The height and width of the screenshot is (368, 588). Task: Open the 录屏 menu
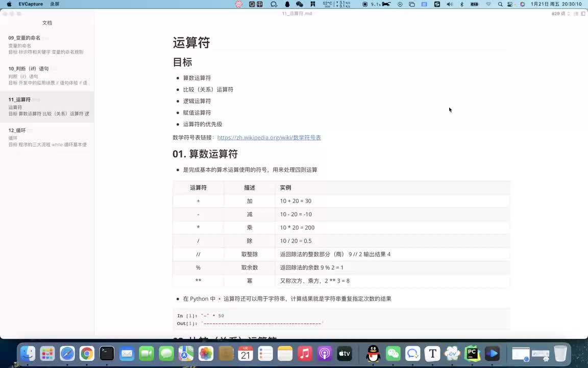click(x=55, y=4)
